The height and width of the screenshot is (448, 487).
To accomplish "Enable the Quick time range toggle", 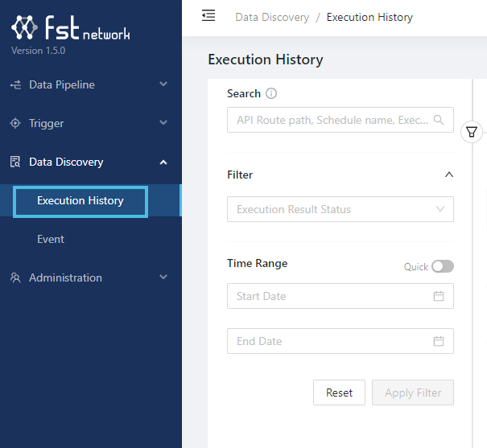I will click(442, 266).
